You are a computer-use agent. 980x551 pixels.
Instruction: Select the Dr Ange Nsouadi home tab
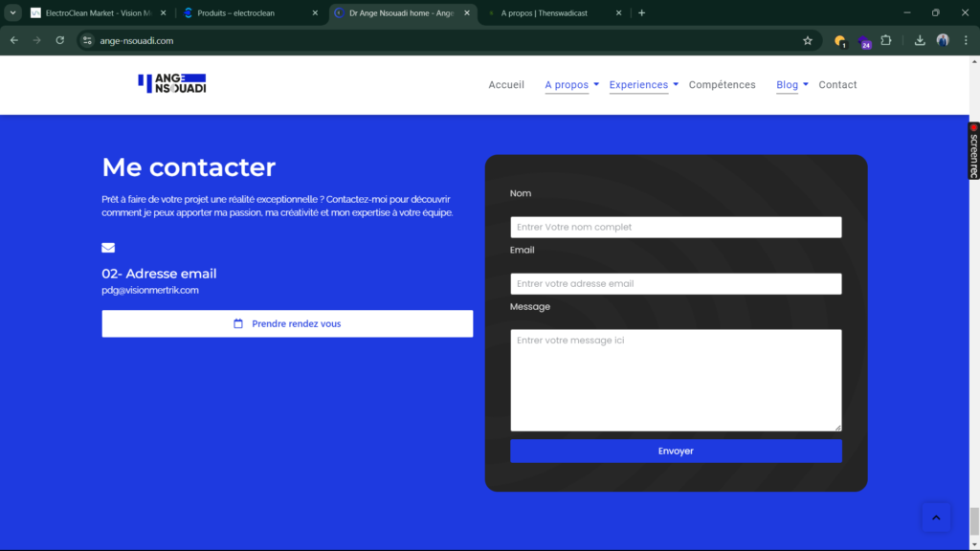[400, 13]
